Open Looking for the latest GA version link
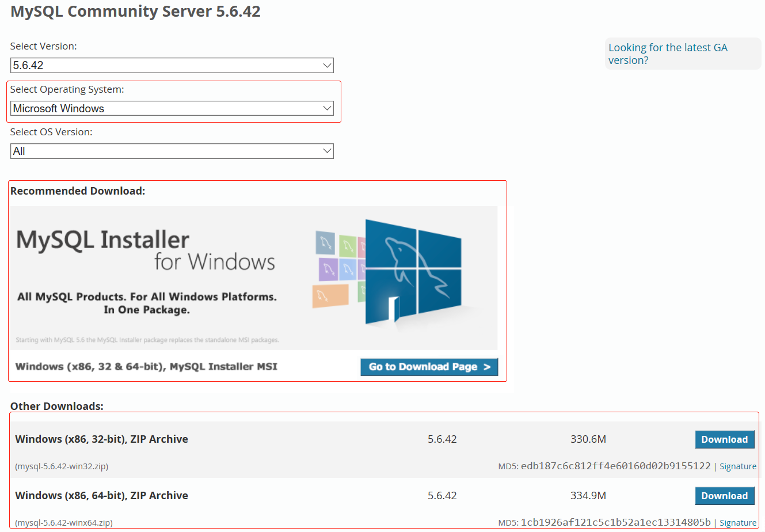The height and width of the screenshot is (532, 765). (x=668, y=54)
